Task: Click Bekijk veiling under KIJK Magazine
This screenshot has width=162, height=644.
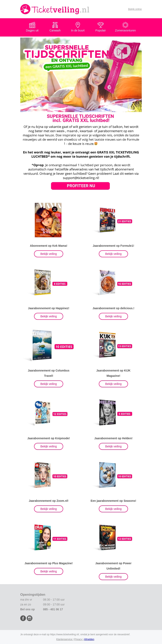Action: click(x=113, y=384)
